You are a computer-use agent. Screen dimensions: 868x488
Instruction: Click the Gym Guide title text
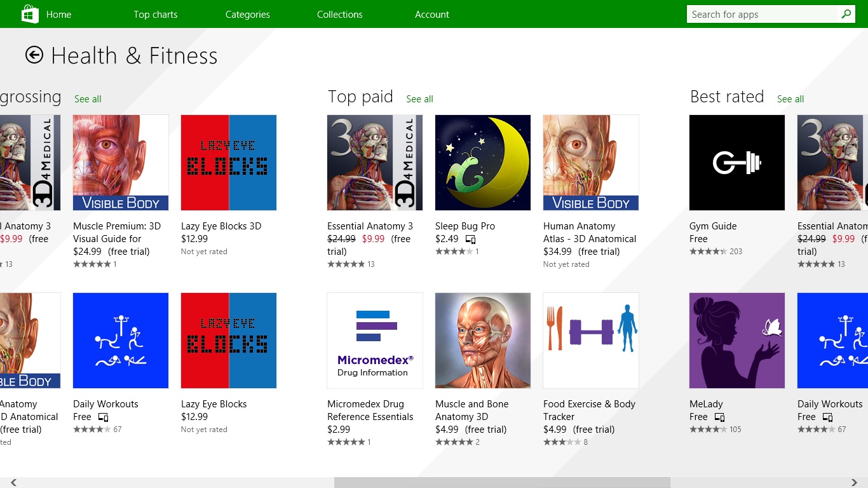(x=713, y=226)
